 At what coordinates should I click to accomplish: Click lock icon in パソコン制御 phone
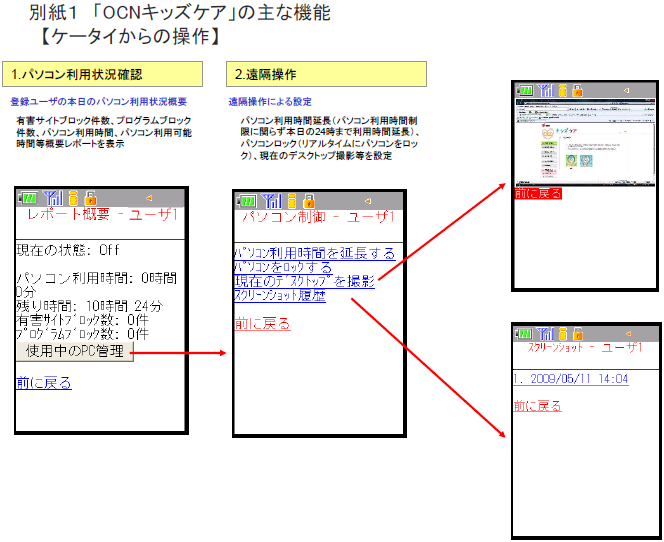tap(309, 201)
